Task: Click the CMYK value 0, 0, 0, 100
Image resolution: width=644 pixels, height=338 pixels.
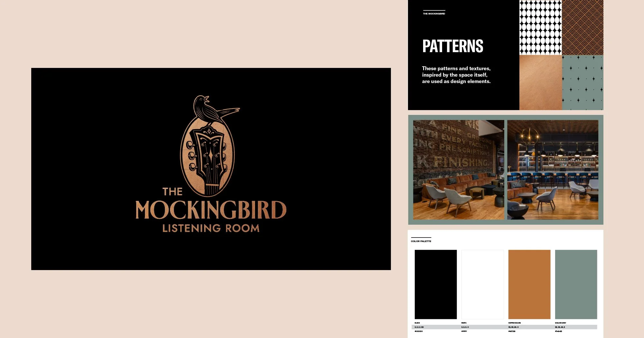Action: (x=419, y=327)
